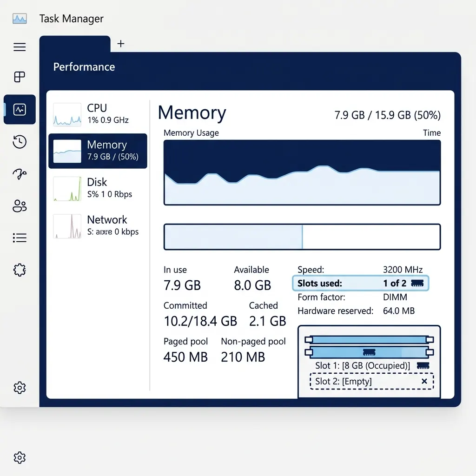
Task: Click the Speed 3200 MHz value
Action: pyautogui.click(x=403, y=270)
